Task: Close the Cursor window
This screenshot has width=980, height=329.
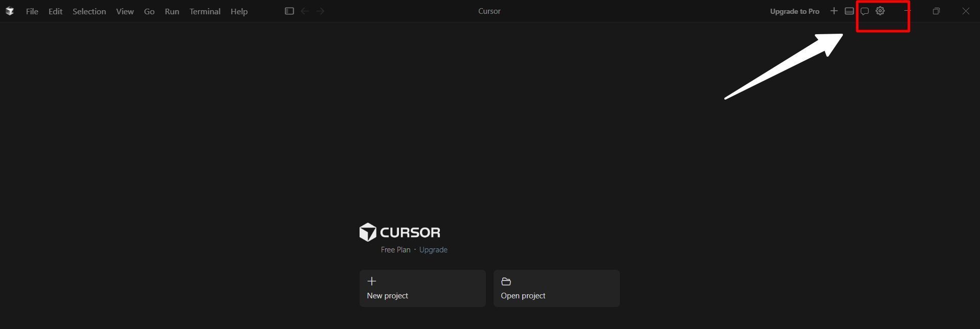Action: pyautogui.click(x=966, y=11)
